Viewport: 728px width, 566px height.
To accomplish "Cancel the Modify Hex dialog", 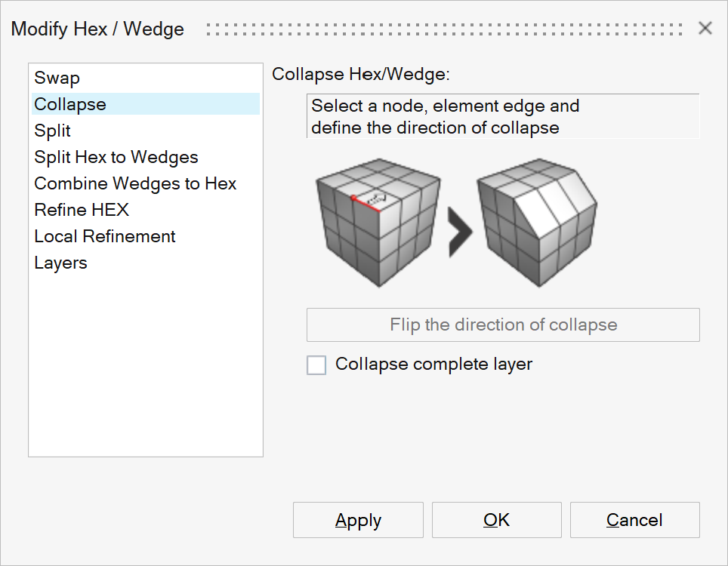I will click(634, 520).
